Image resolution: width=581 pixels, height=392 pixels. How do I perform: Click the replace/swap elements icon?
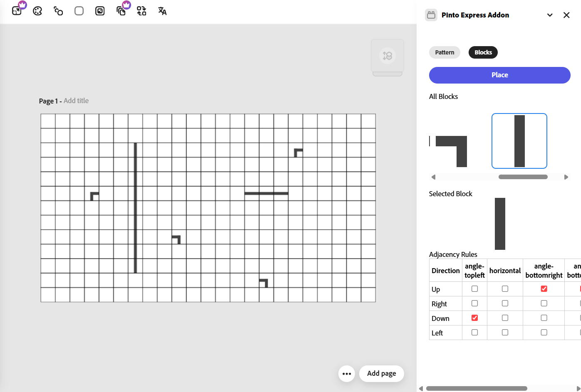point(142,11)
